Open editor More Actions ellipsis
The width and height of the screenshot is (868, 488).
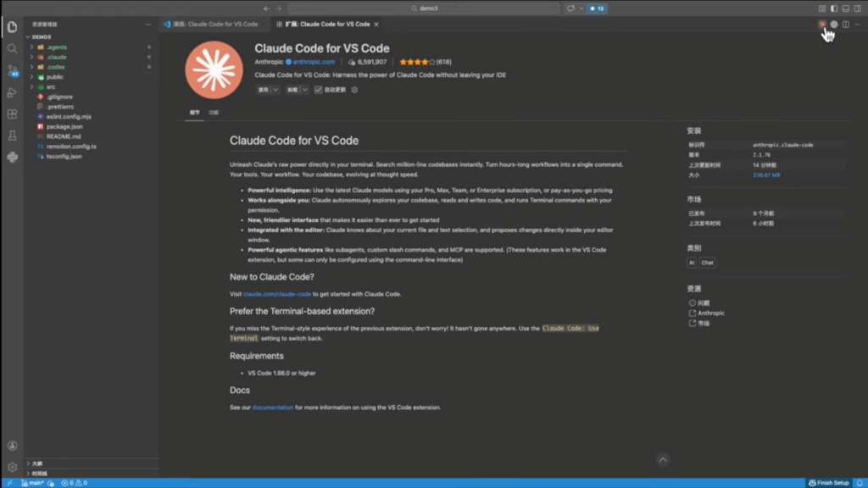858,25
